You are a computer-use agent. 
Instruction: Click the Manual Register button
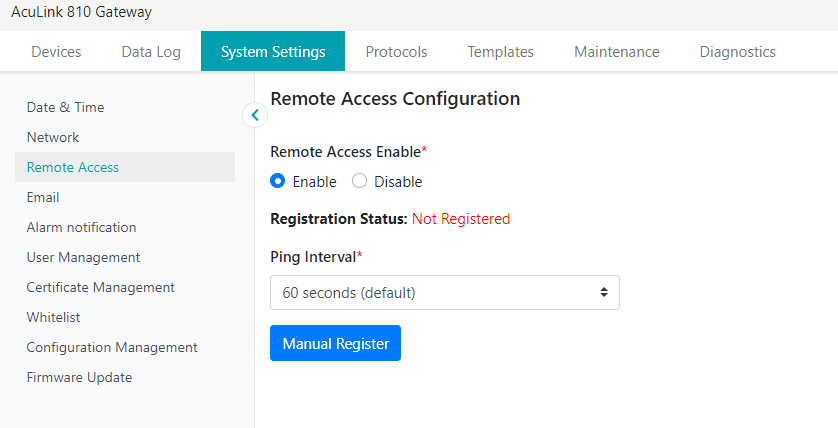335,343
